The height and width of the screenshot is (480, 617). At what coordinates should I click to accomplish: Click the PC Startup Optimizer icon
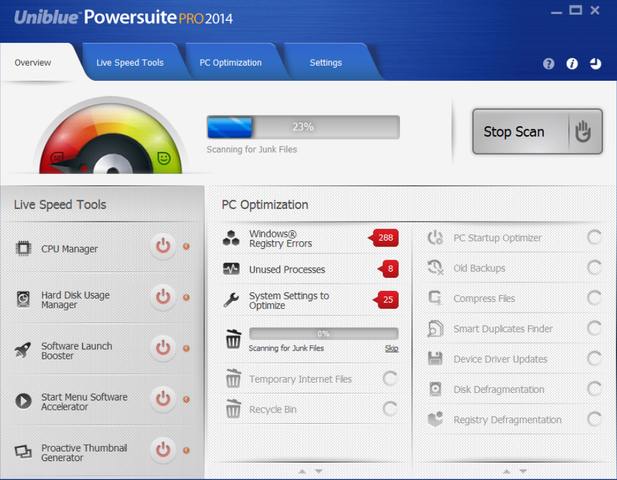[x=435, y=238]
